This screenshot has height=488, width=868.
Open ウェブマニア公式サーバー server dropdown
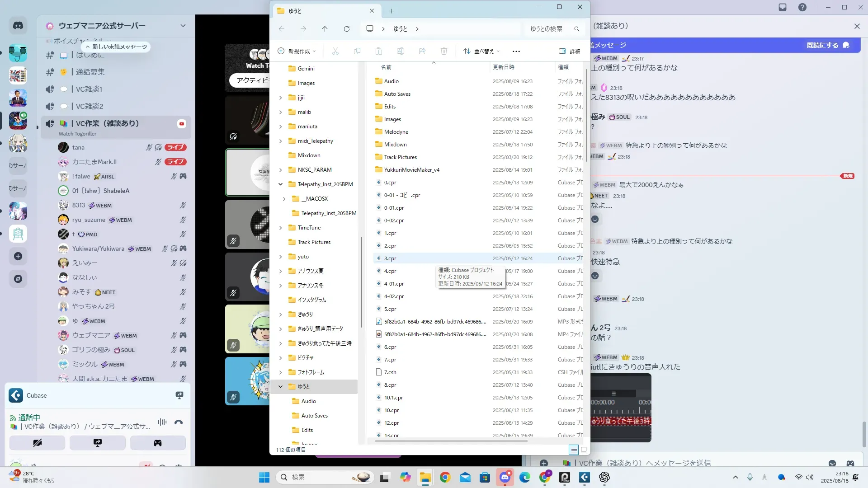pos(183,26)
